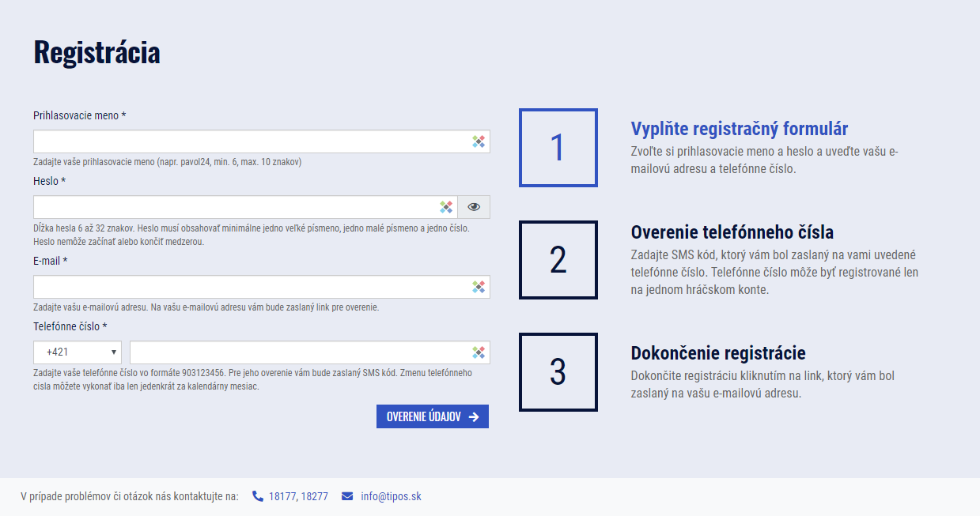Click the "Telefónne číslo *" label
This screenshot has width=980, height=516.
pyautogui.click(x=70, y=326)
